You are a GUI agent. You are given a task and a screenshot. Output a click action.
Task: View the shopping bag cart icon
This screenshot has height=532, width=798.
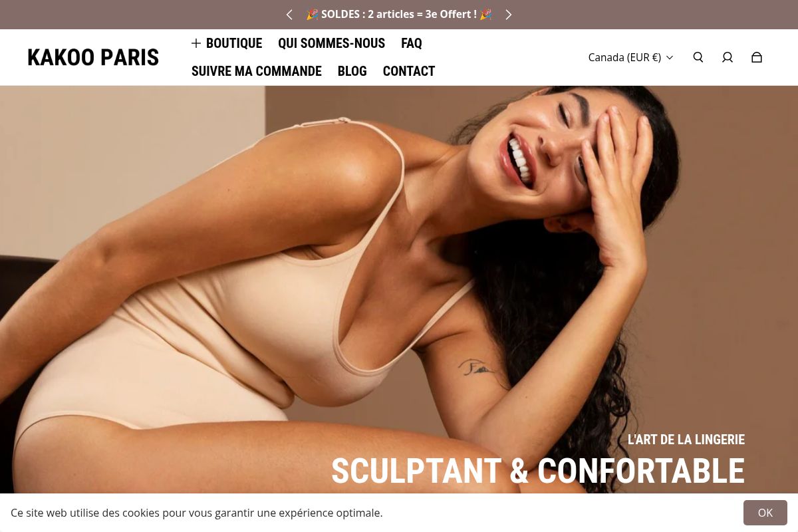pos(757,57)
